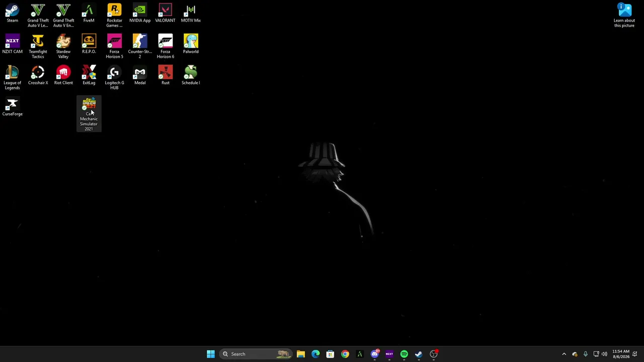The width and height of the screenshot is (644, 362).
Task: Click the Crosshair X desktop icon
Action: pyautogui.click(x=38, y=76)
